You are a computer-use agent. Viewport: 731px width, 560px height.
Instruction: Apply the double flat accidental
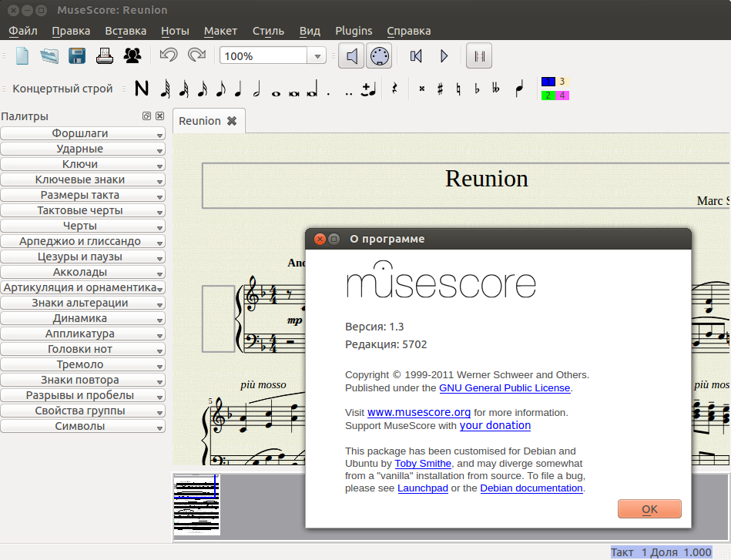point(495,88)
